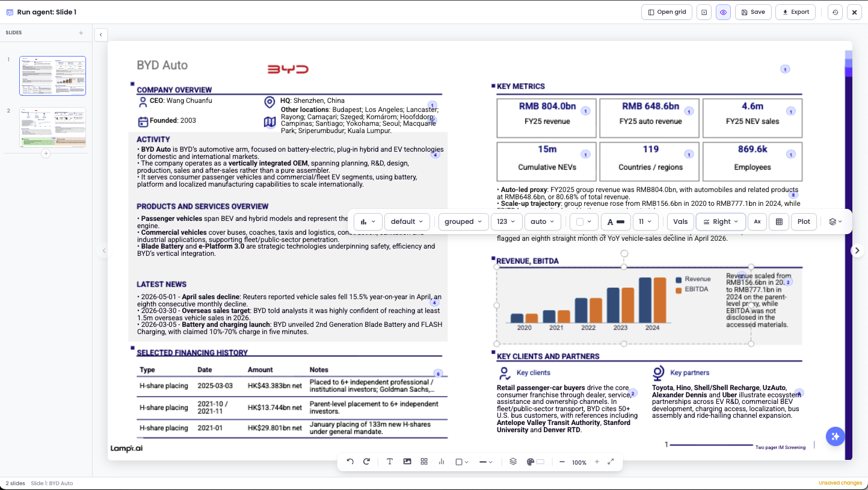Open the auto scale dropdown
The height and width of the screenshot is (490, 868).
[x=543, y=222]
